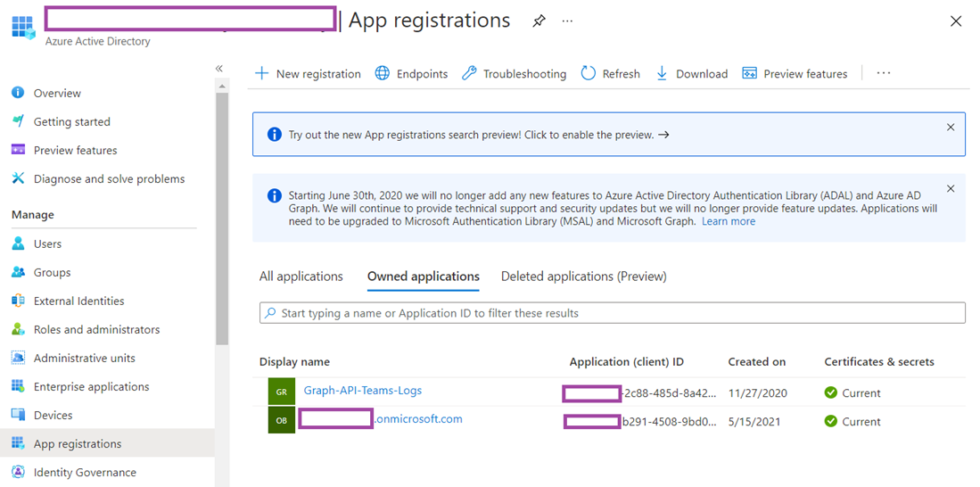Click the Endpoints globe icon
Image resolution: width=980 pixels, height=487 pixels.
(382, 73)
